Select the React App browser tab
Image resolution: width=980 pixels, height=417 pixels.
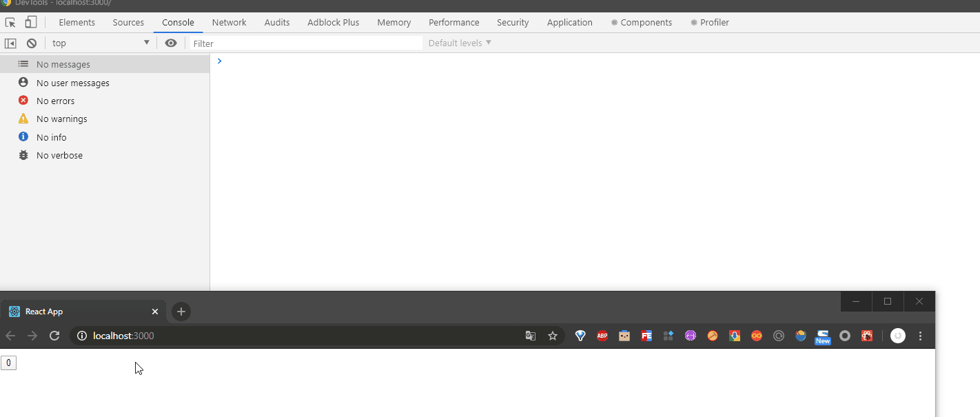83,312
